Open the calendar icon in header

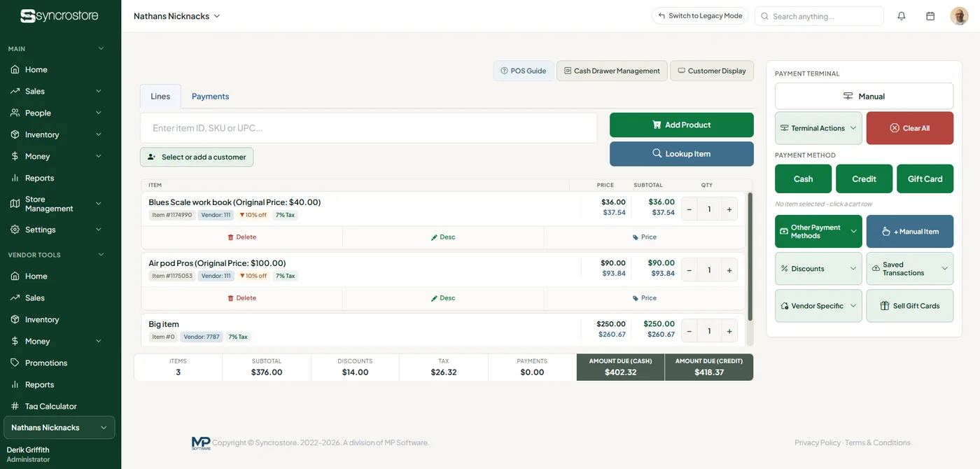(x=930, y=16)
